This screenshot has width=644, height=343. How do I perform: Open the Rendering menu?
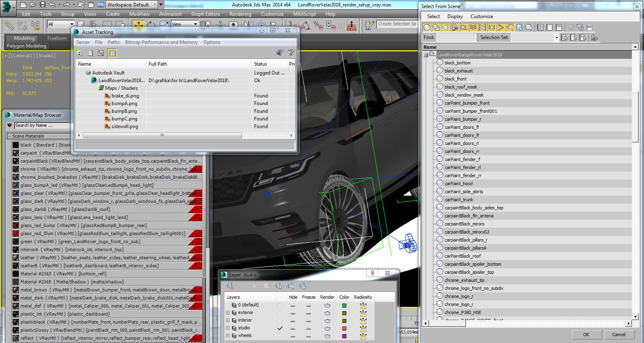pos(240,14)
